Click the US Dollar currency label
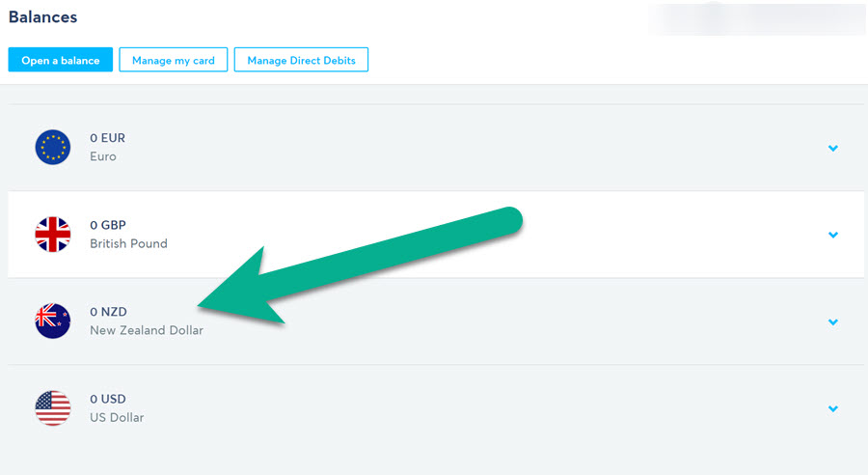 [117, 417]
